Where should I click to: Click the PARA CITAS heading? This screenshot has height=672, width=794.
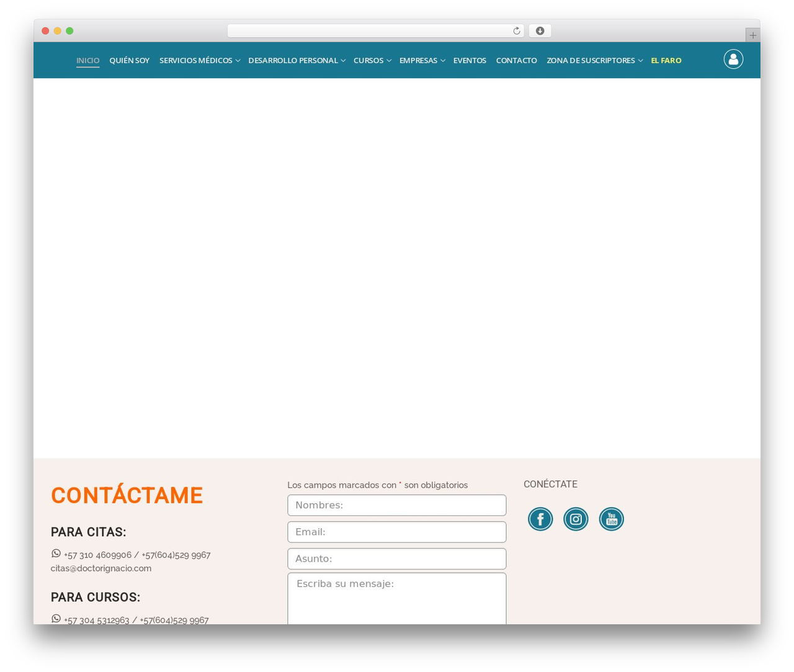89,532
